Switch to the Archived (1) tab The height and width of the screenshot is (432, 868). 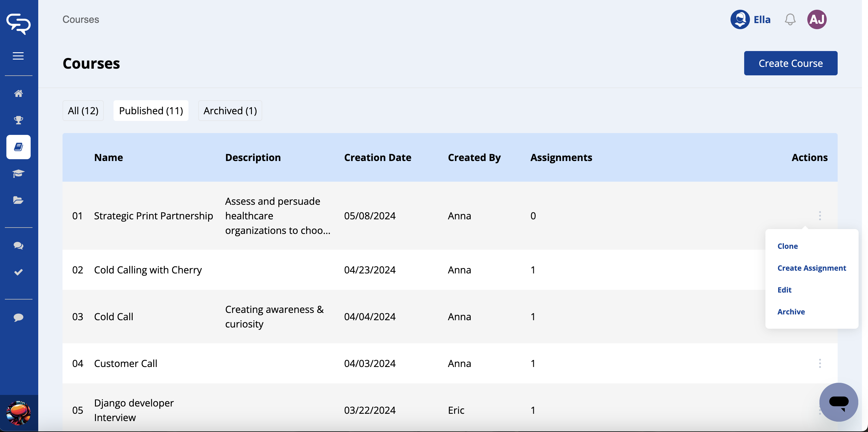tap(230, 111)
